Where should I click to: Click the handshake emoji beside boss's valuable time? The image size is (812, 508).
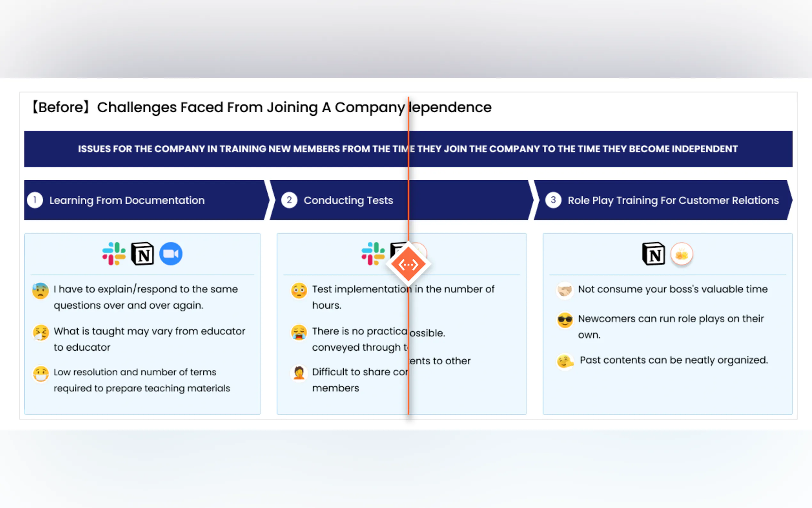pyautogui.click(x=565, y=290)
